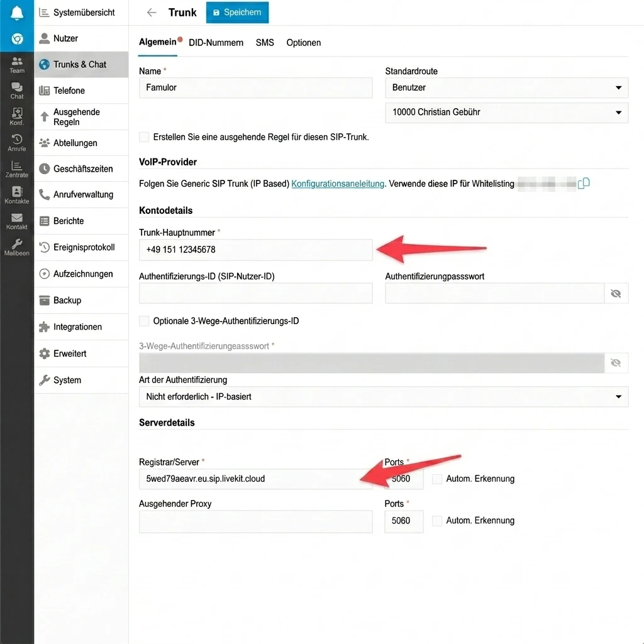Open Chat icon in left rail

17,91
